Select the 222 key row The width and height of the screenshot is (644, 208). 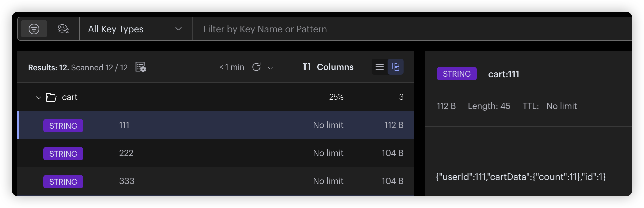point(216,153)
